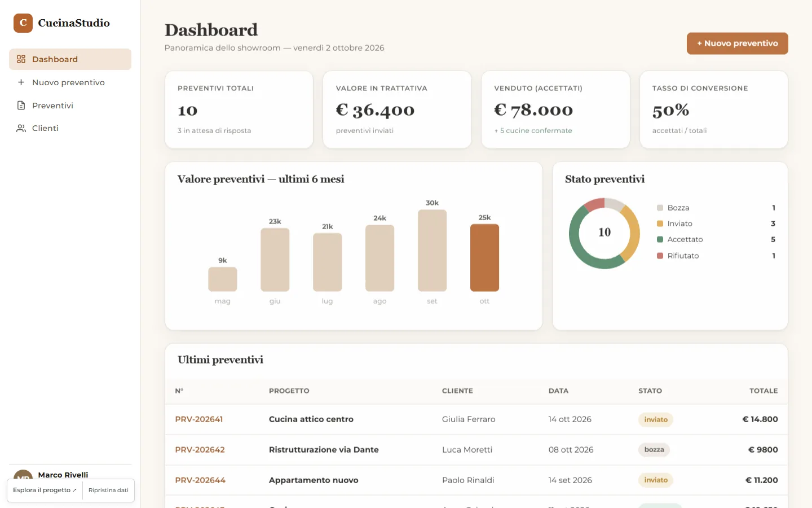Click the Dashboard grid icon in sidebar
The height and width of the screenshot is (508, 812).
click(x=21, y=59)
